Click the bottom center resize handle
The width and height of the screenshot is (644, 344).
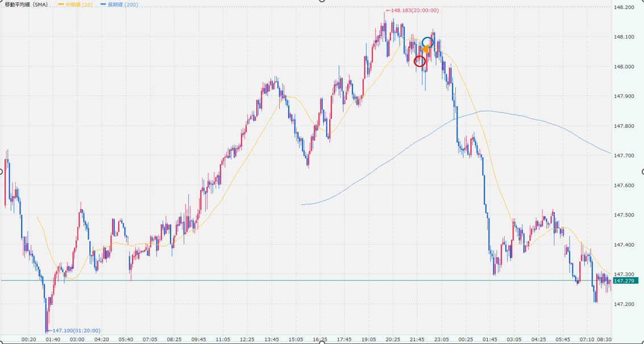[322, 342]
